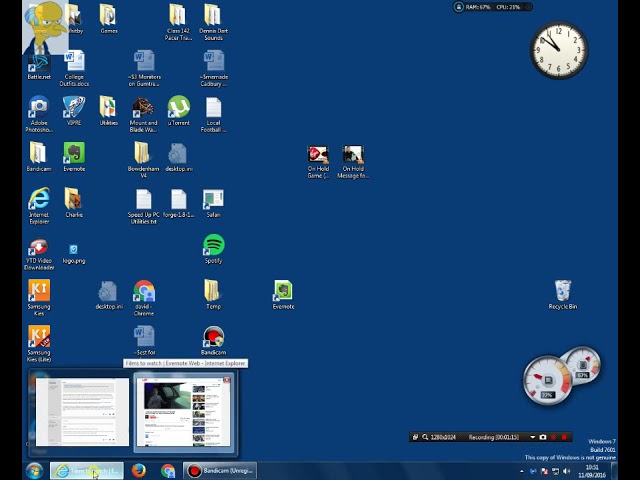The width and height of the screenshot is (640, 480).
Task: Open the Charlie folder
Action: [x=74, y=203]
